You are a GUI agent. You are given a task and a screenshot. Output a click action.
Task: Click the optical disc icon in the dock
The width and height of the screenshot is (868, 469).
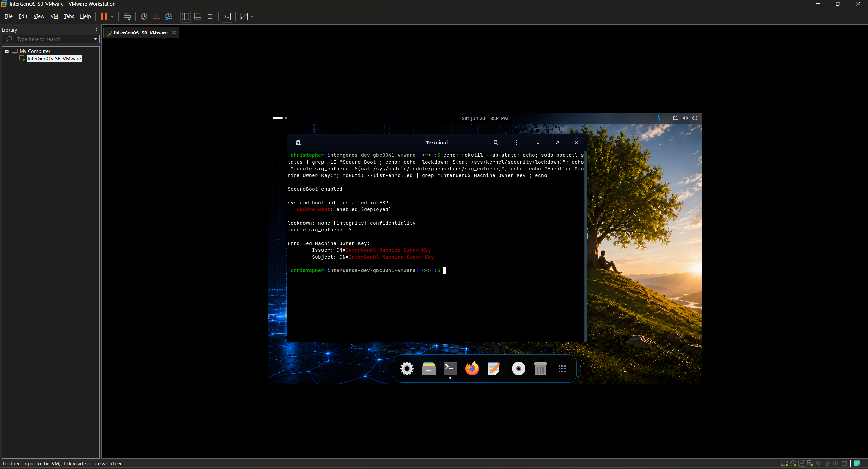tap(519, 369)
